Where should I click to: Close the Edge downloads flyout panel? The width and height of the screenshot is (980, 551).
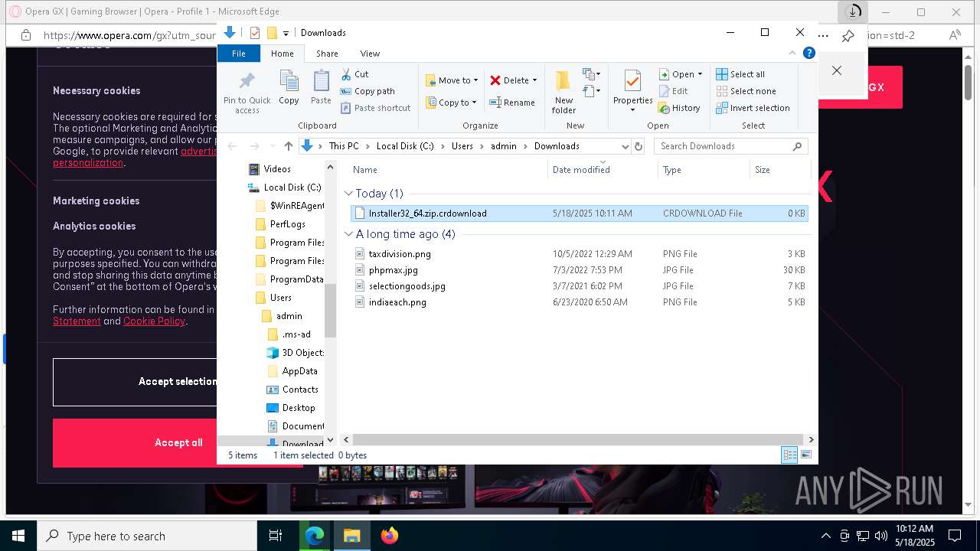point(836,70)
